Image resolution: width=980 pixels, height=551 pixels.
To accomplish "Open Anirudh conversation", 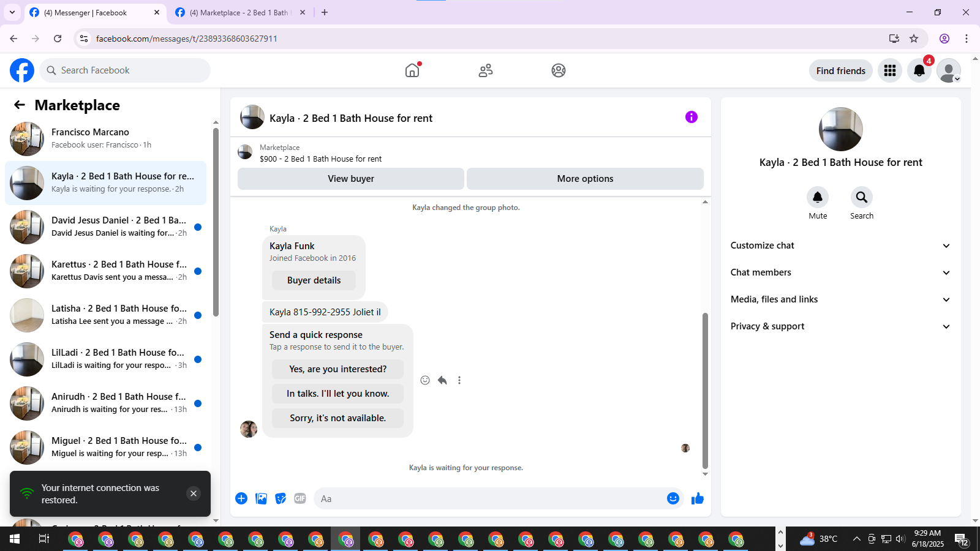I will pyautogui.click(x=105, y=403).
